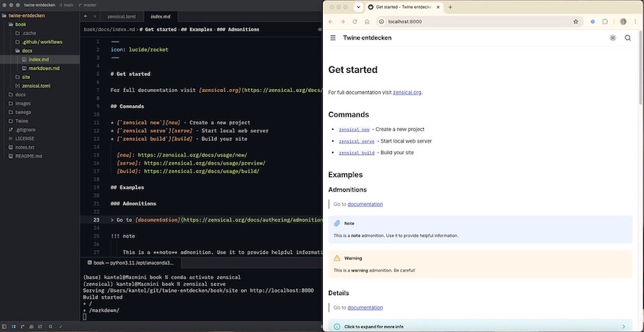
Task: Click 'Examples' breadcrumb segment
Action: point(197,30)
